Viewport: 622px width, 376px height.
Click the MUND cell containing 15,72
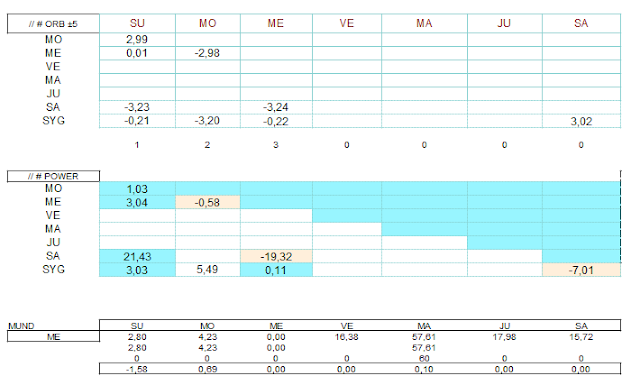click(x=581, y=337)
